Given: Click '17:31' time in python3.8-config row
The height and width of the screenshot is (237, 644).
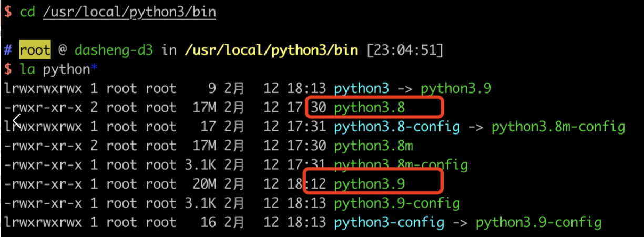Looking at the screenshot, I should pyautogui.click(x=307, y=127).
